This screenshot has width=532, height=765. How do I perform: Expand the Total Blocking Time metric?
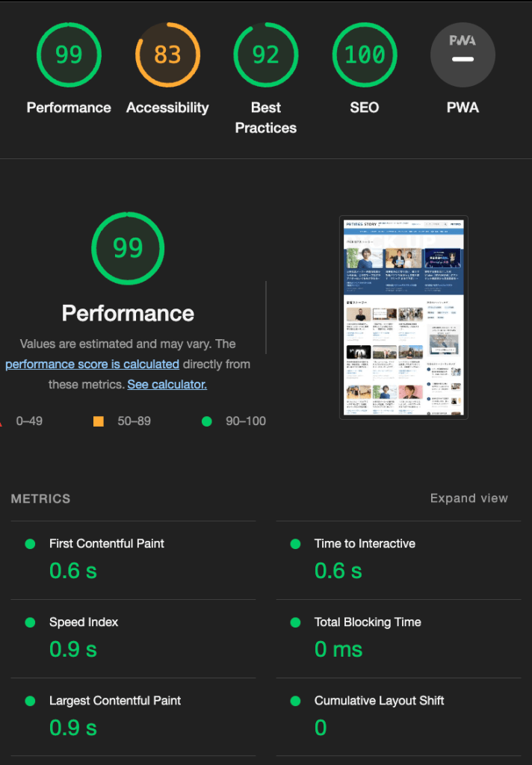coord(368,622)
